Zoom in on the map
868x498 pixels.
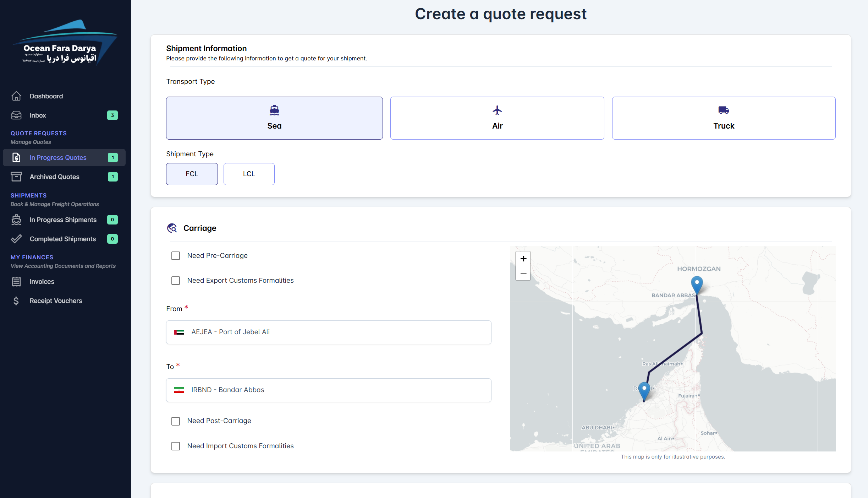(523, 259)
